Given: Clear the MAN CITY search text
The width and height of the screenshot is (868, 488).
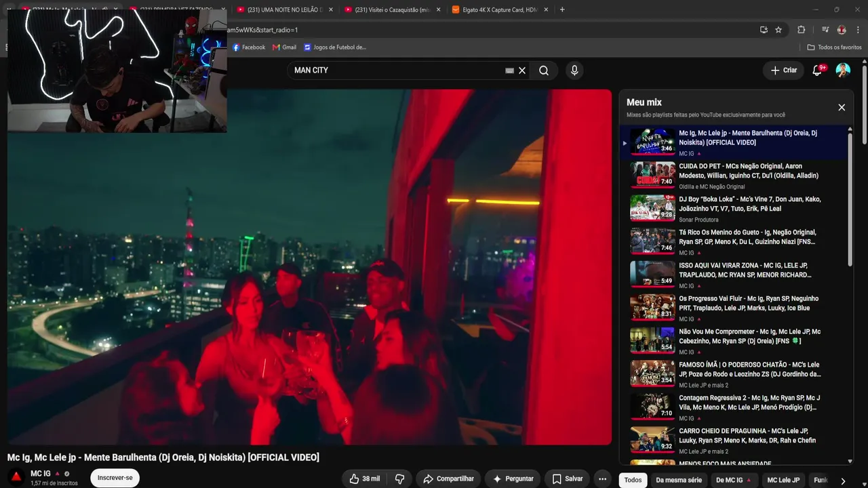Looking at the screenshot, I should point(522,70).
